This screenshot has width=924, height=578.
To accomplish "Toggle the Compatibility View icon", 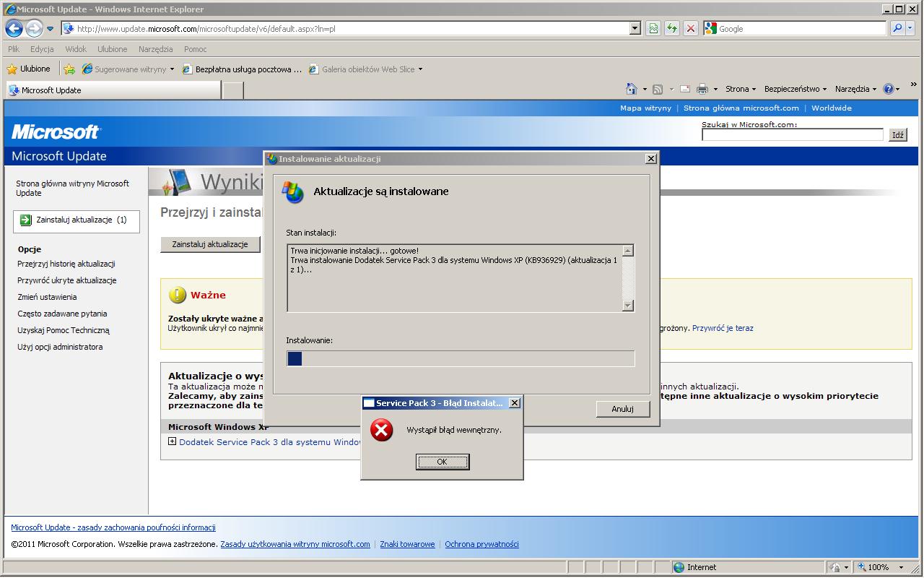I will 653,29.
